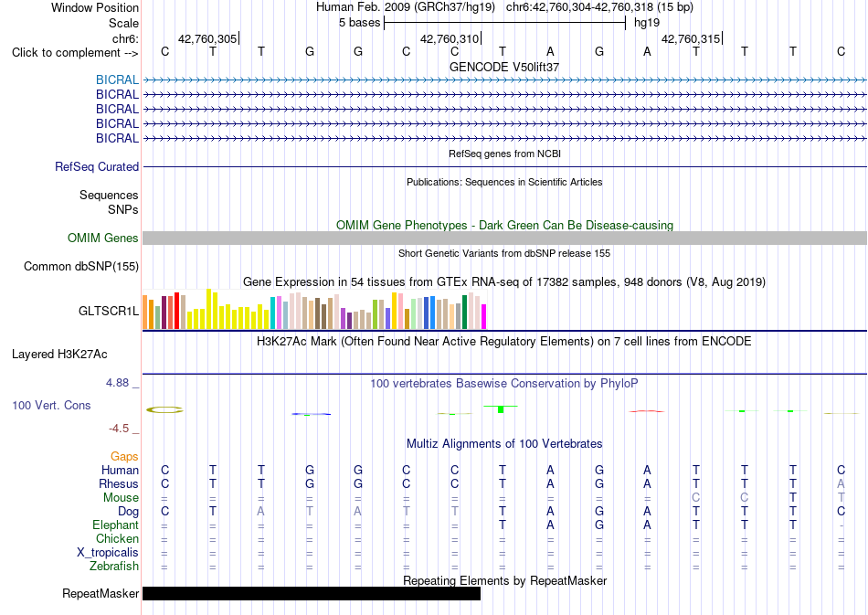Image resolution: width=868 pixels, height=615 pixels.
Task: Click the OMIM Genes track label
Action: pyautogui.click(x=103, y=238)
